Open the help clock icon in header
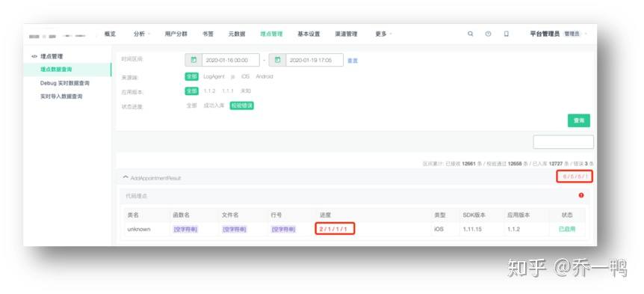644x294 pixels. point(488,34)
